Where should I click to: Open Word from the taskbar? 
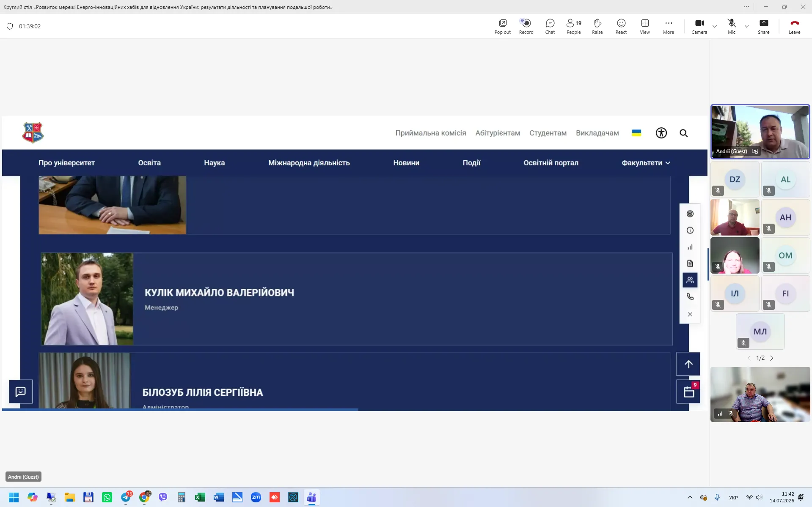(x=218, y=497)
